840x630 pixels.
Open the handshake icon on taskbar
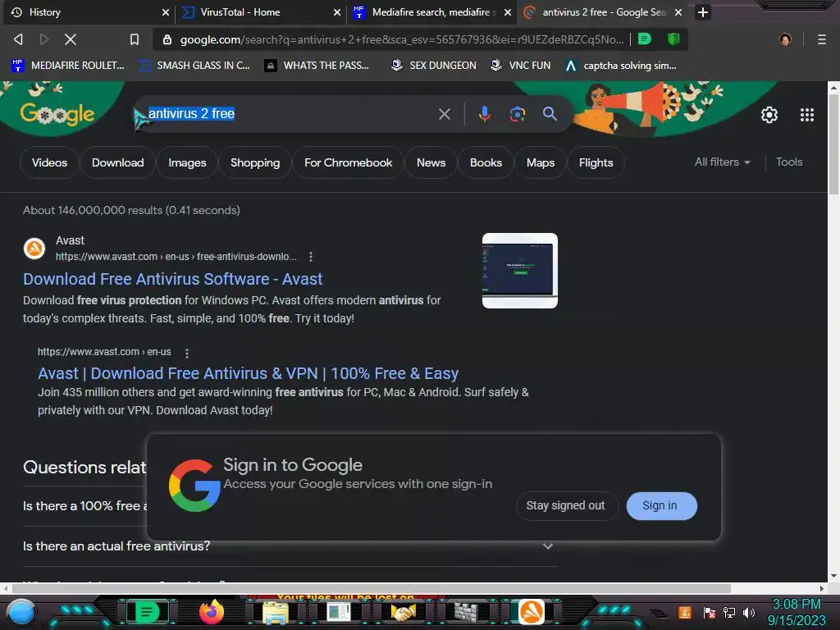pyautogui.click(x=404, y=612)
